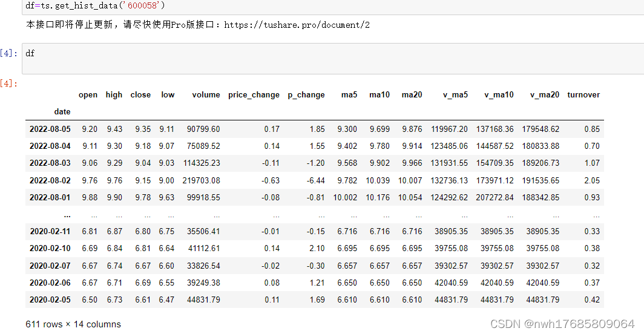Click row label 2022-08-05
The height and width of the screenshot is (334, 644).
pos(50,129)
